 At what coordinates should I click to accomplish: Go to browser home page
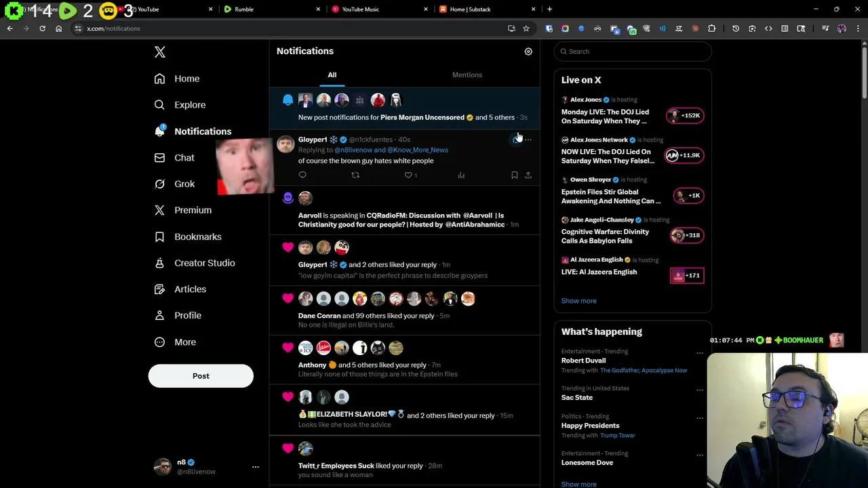[59, 28]
